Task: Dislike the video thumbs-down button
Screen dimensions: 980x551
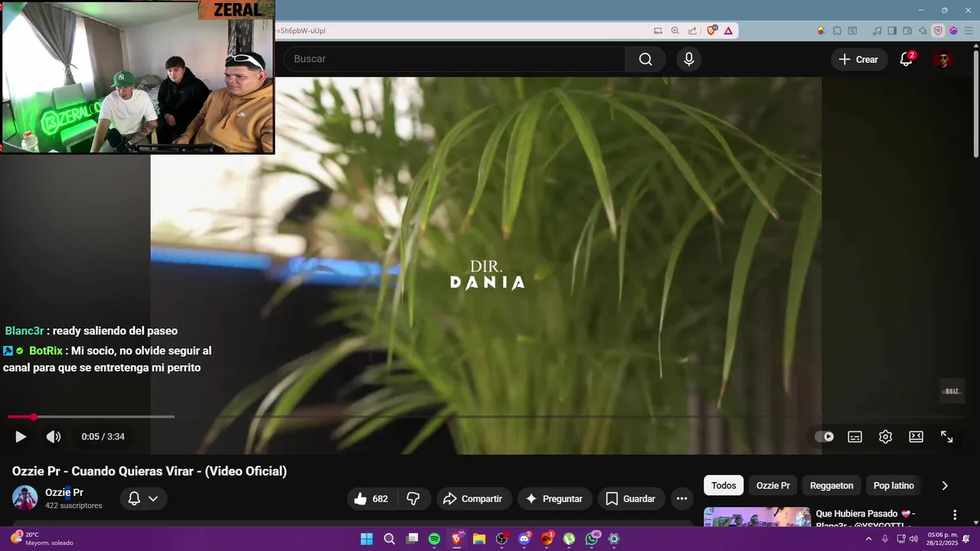Action: [413, 498]
